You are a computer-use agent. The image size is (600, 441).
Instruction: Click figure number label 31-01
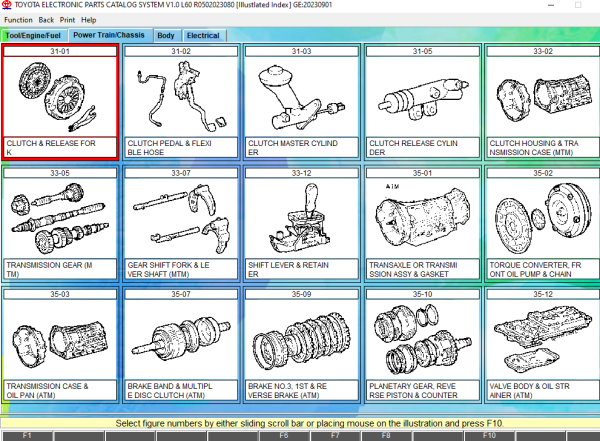[x=60, y=51]
